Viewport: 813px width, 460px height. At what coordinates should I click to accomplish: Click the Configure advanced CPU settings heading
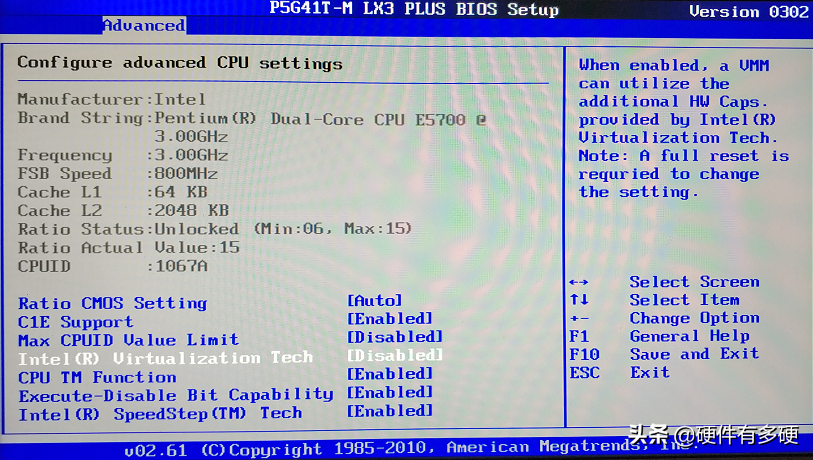pyautogui.click(x=180, y=63)
